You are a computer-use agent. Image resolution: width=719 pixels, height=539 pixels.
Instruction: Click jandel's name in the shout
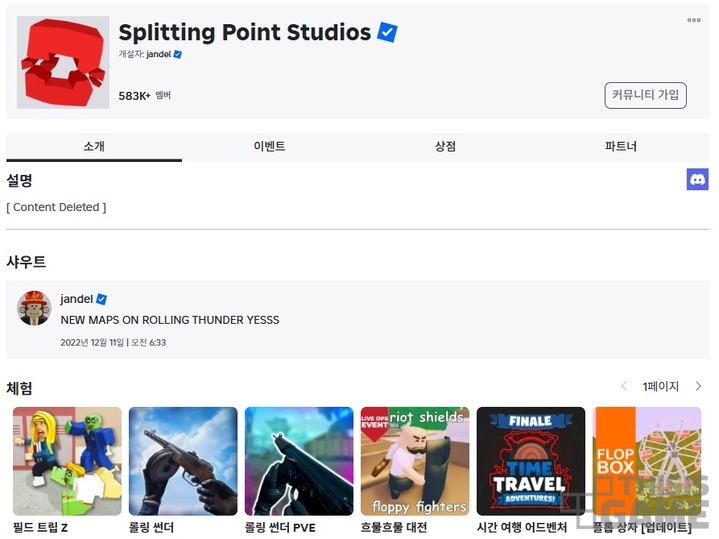coord(76,299)
